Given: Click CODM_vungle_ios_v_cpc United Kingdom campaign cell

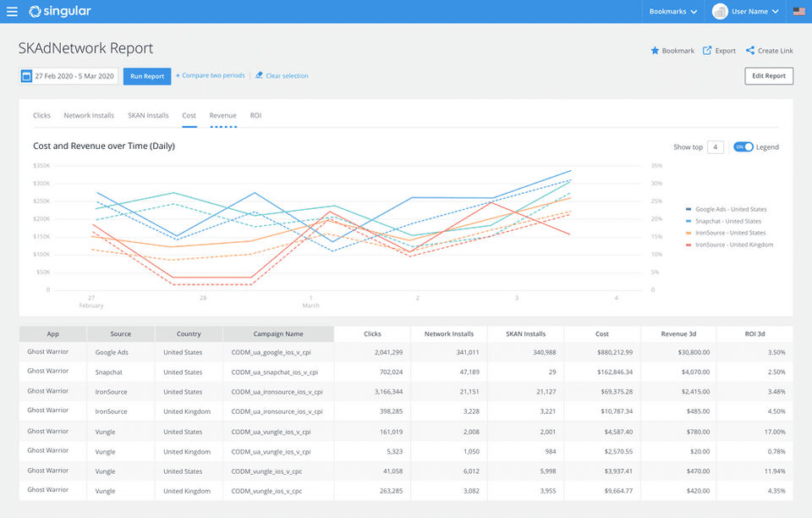Looking at the screenshot, I should [x=266, y=491].
